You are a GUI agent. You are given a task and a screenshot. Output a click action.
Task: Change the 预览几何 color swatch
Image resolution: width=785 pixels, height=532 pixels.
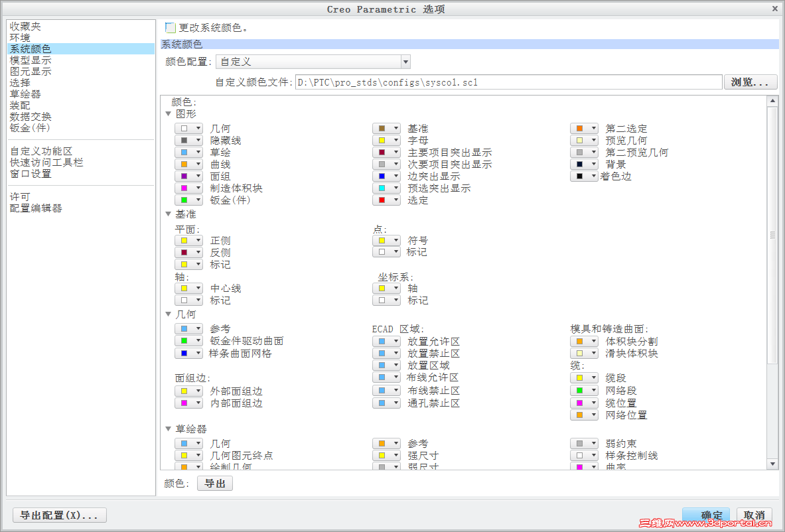[584, 140]
